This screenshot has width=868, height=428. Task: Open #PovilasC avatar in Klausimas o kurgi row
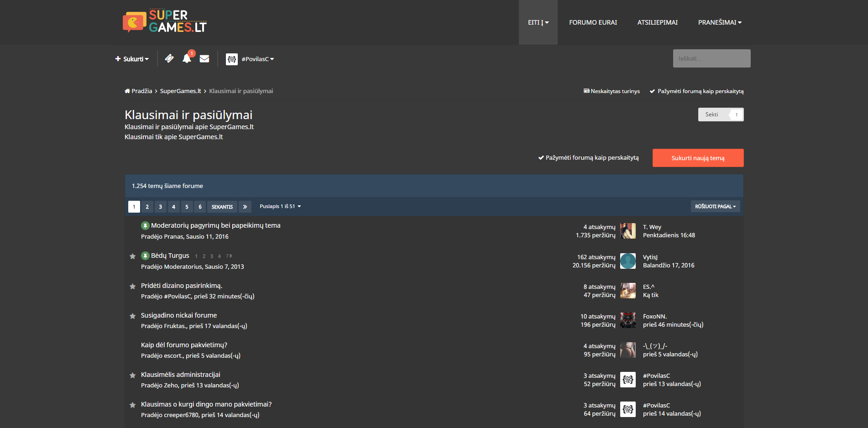point(628,409)
